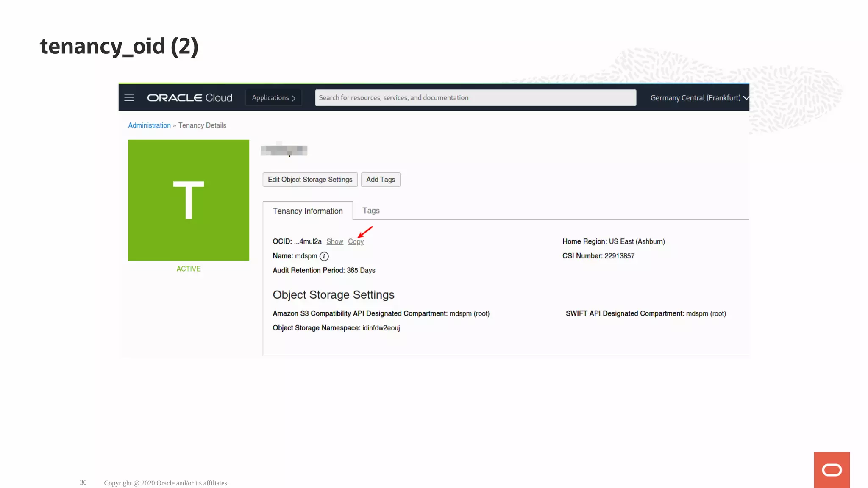This screenshot has height=488, width=868.
Task: Click SWIFT API Designated Compartment mdspm (root)
Action: click(645, 313)
